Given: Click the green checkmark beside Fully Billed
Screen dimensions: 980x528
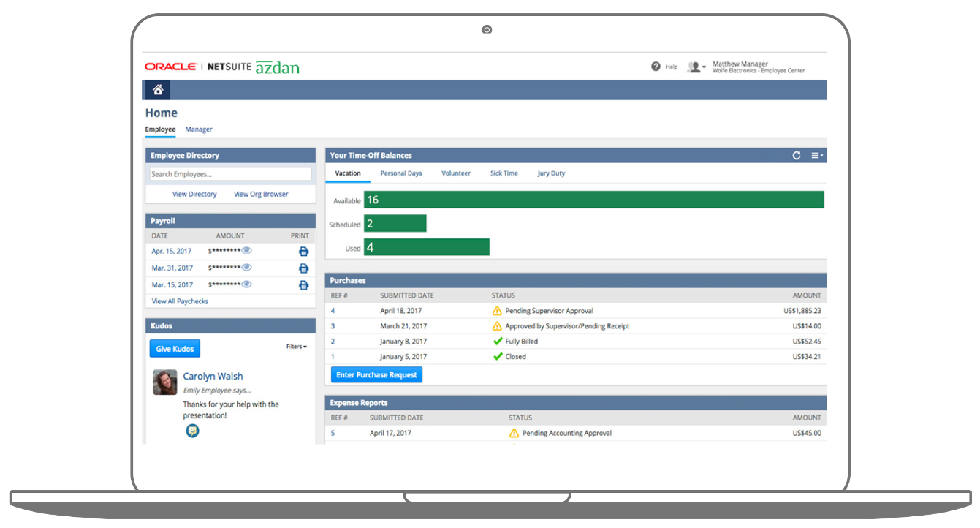Looking at the screenshot, I should tap(498, 341).
